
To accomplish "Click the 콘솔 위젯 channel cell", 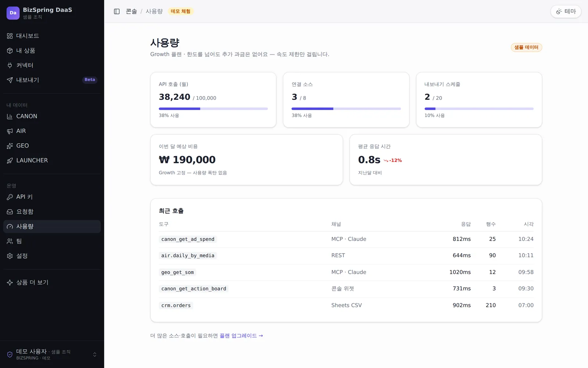I will click(343, 289).
